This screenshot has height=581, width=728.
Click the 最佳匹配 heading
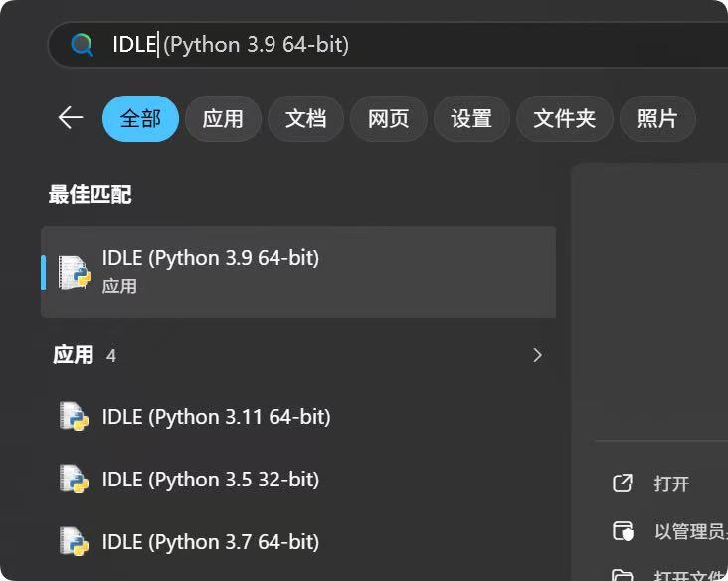tap(91, 194)
